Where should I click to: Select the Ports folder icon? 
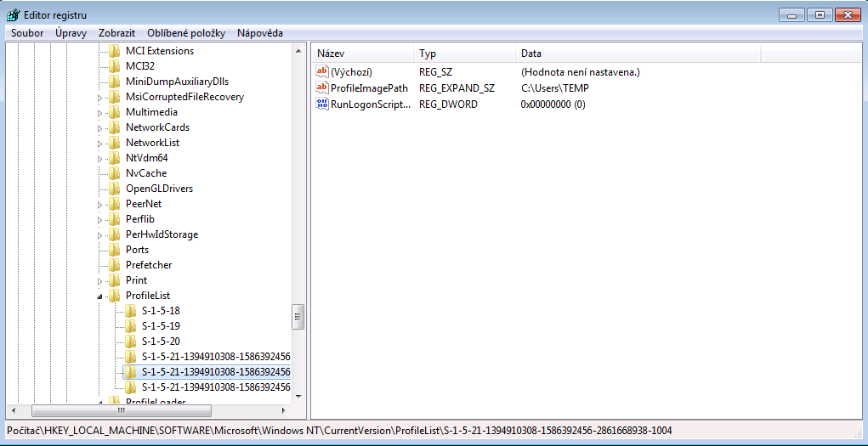click(x=115, y=250)
